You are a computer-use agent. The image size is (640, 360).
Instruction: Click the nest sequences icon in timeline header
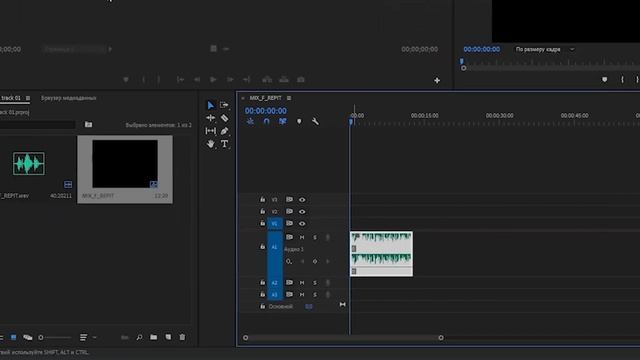250,122
